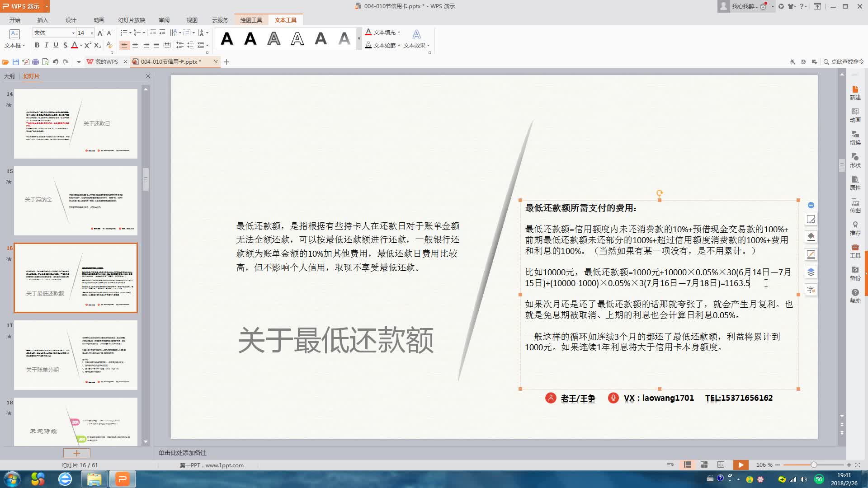The image size is (868, 488).
Task: Click the undo icon
Action: [56, 62]
